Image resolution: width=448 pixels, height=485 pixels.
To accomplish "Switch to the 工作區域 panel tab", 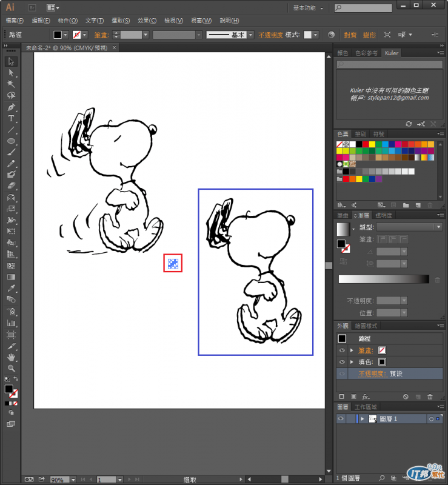I will (x=366, y=407).
